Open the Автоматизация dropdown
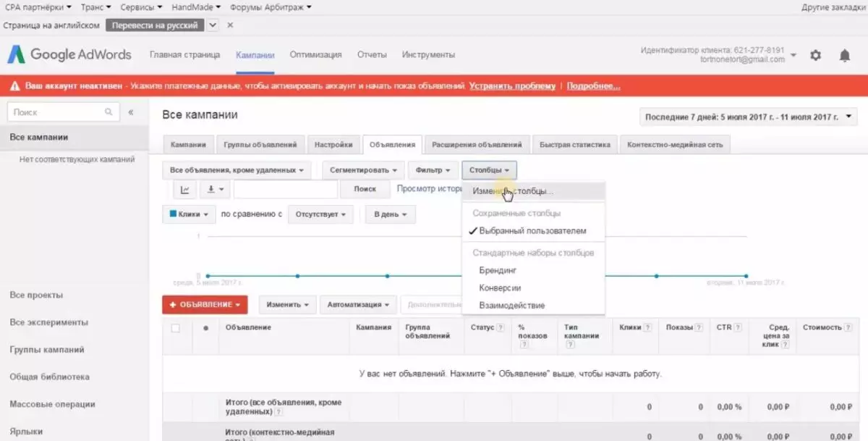Screen dimensions: 868x441 pyautogui.click(x=359, y=305)
